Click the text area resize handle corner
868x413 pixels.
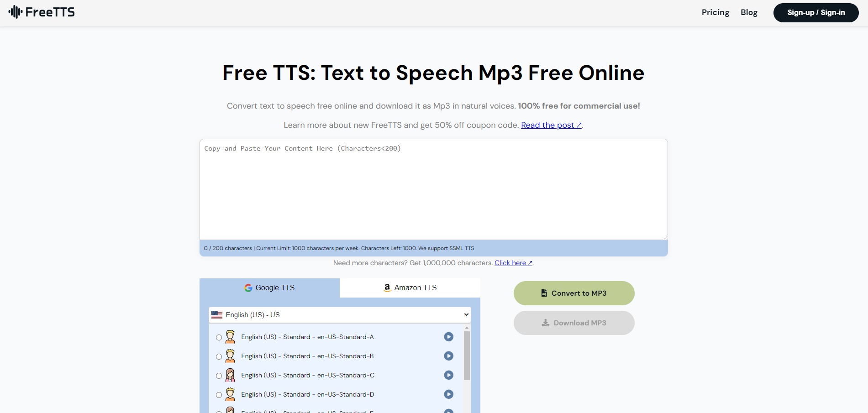pos(665,237)
